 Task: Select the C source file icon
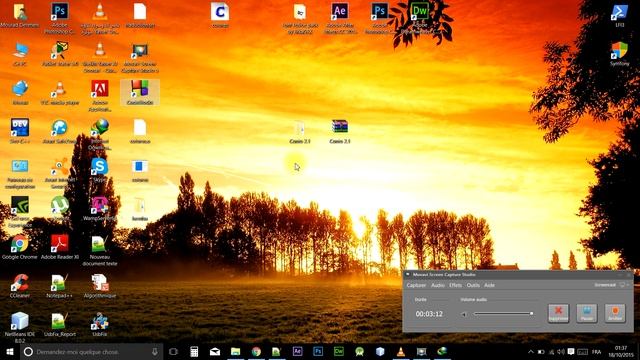click(x=220, y=15)
